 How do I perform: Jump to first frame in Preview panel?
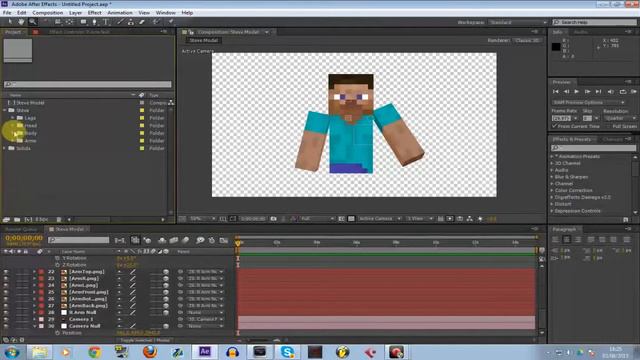tap(556, 92)
